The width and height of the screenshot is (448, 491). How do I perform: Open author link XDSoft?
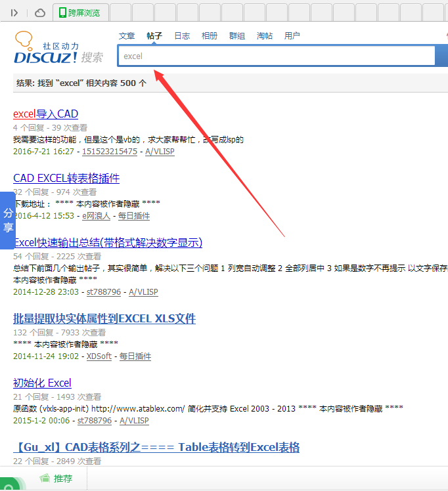pos(99,356)
